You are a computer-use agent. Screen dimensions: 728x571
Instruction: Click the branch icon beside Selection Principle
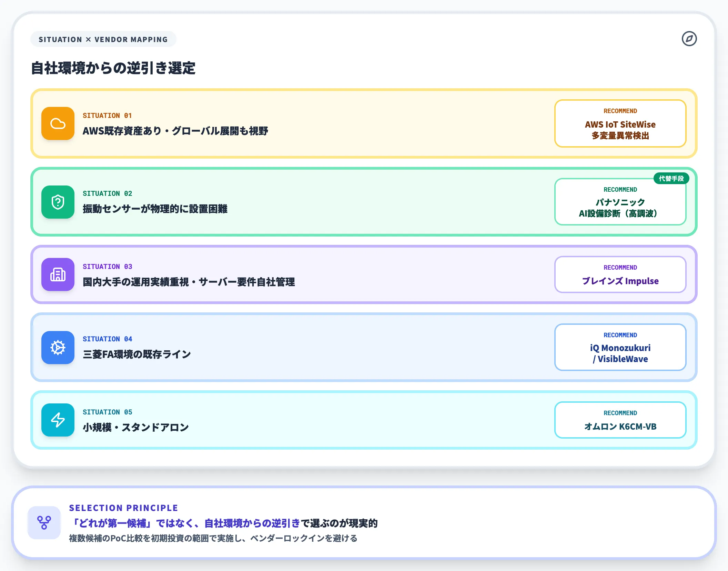44,523
